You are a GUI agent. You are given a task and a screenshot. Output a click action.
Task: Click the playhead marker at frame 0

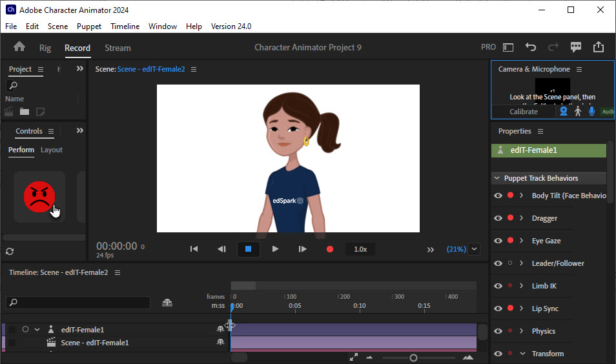tap(232, 307)
